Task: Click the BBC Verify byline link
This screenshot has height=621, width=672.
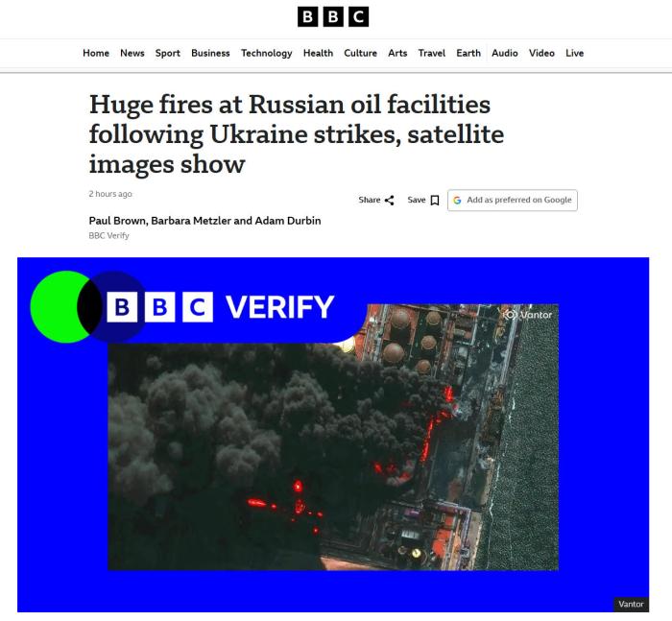Action: point(108,236)
